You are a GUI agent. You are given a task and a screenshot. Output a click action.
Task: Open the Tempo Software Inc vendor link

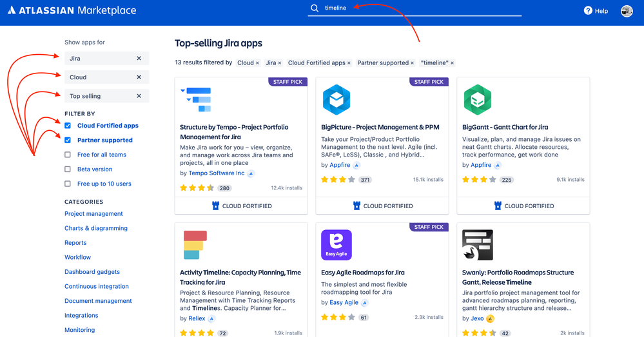217,173
